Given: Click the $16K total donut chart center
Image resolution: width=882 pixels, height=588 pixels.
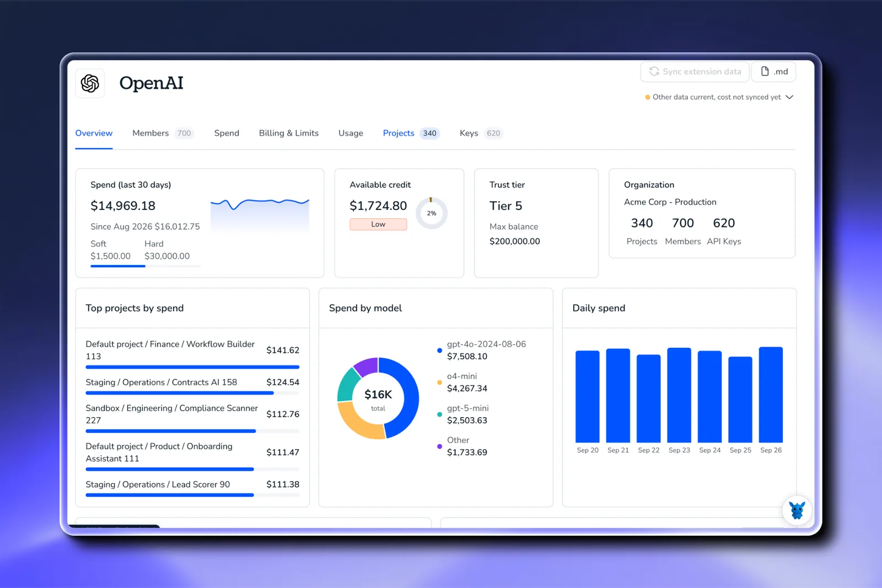Looking at the screenshot, I should [378, 399].
